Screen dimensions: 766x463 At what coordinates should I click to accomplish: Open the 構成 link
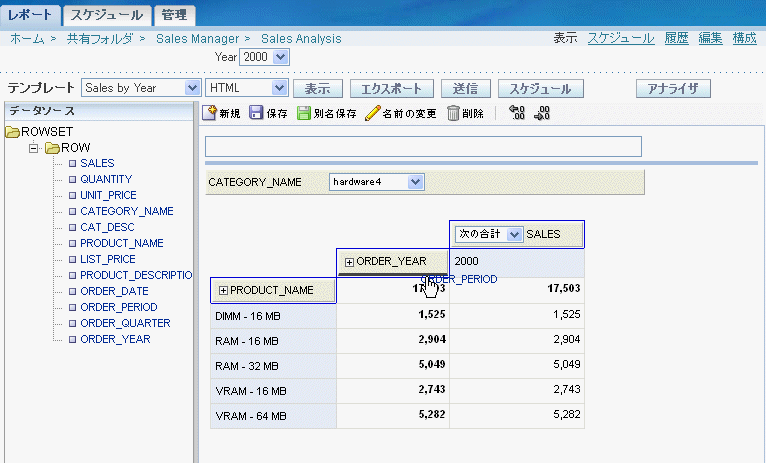(745, 38)
